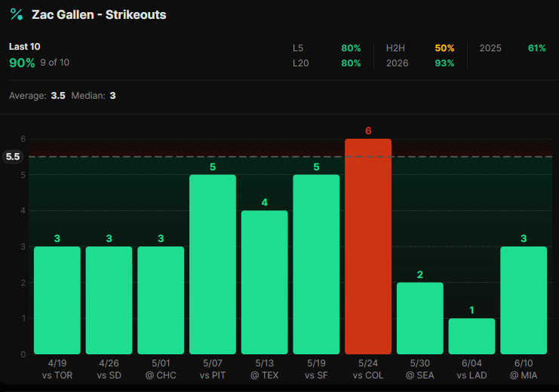Click the percent icon beside Zac Gallen title
Viewport: 559px width, 392px height.
(17, 14)
